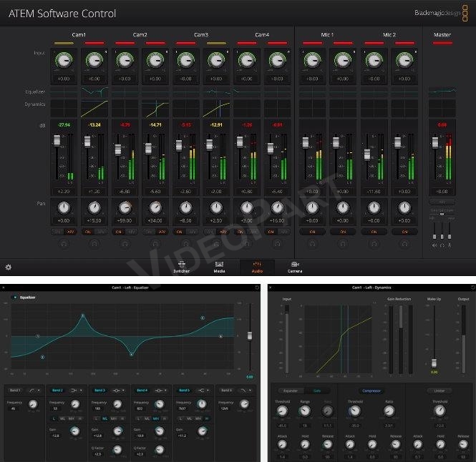
Task: Click the Compressor Ratio knob
Action: [x=389, y=411]
